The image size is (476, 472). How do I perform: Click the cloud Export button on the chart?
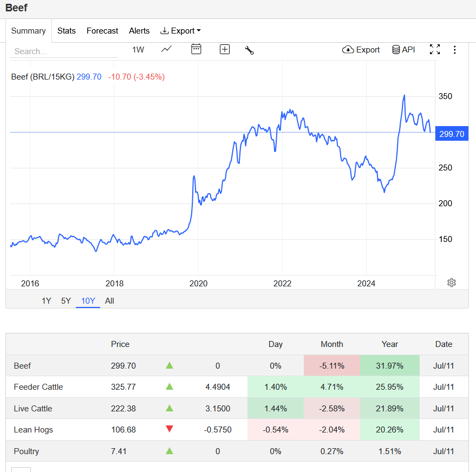[361, 50]
